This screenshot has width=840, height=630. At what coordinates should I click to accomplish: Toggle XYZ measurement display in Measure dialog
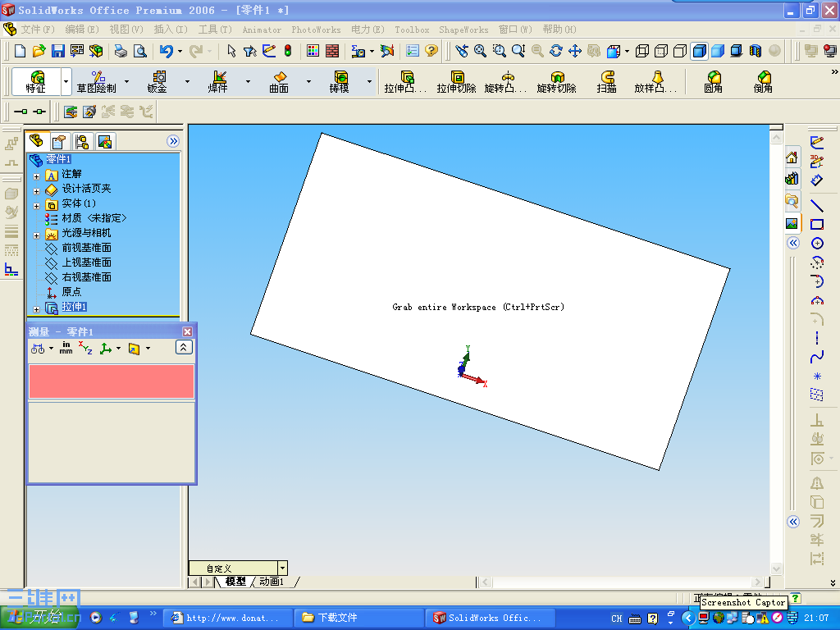(85, 348)
